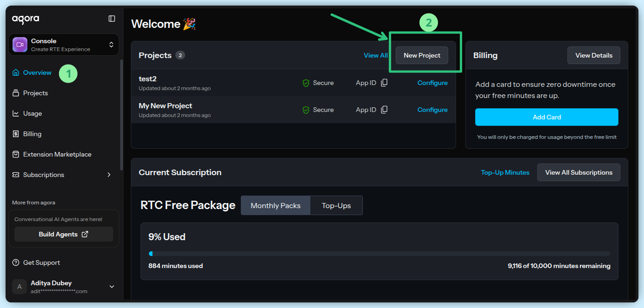644x308 pixels.
Task: Copy App ID for test2 project
Action: [384, 83]
